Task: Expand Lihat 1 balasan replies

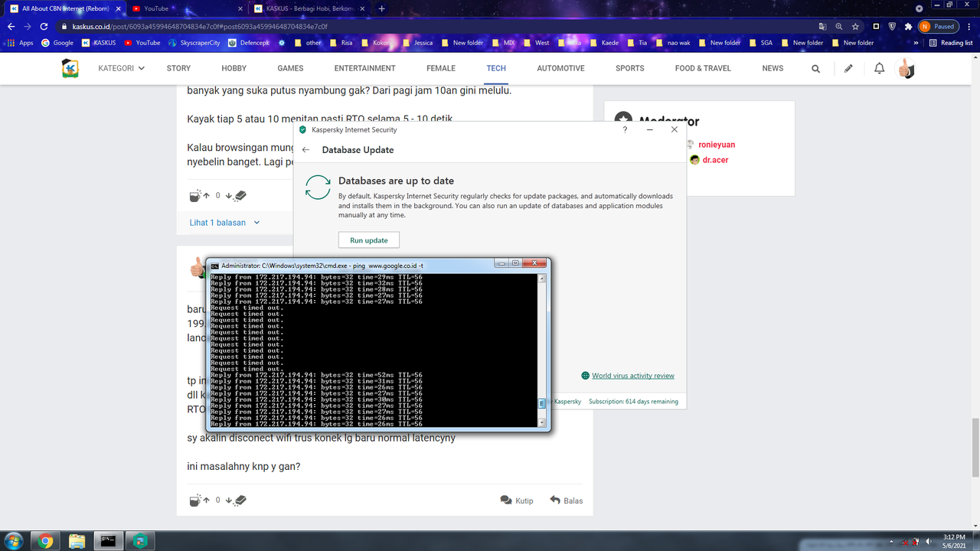Action: pyautogui.click(x=225, y=223)
